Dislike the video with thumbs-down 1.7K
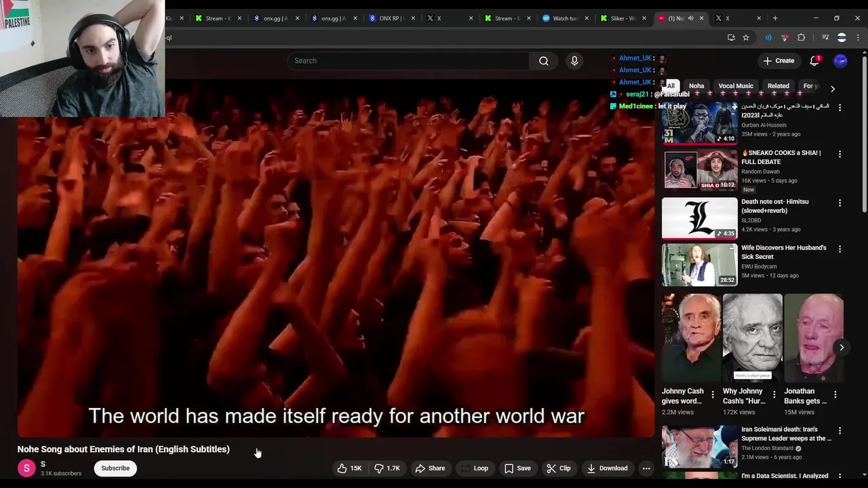 coord(388,468)
